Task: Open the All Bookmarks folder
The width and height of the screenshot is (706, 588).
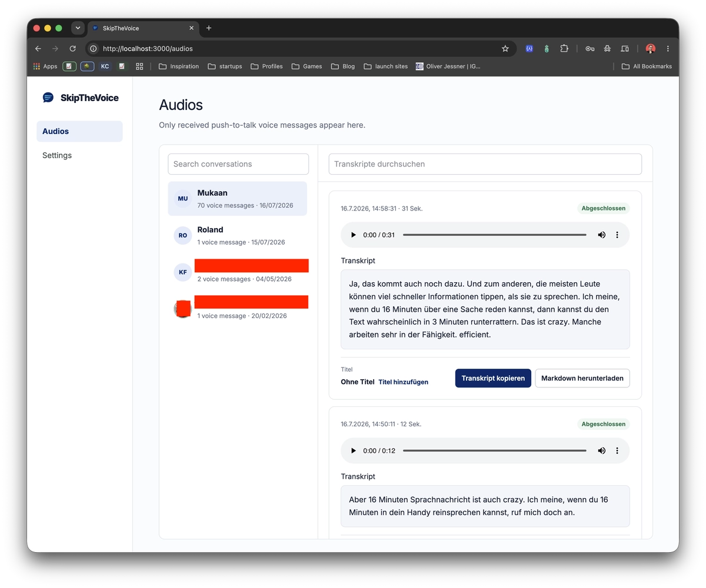Action: coord(647,66)
